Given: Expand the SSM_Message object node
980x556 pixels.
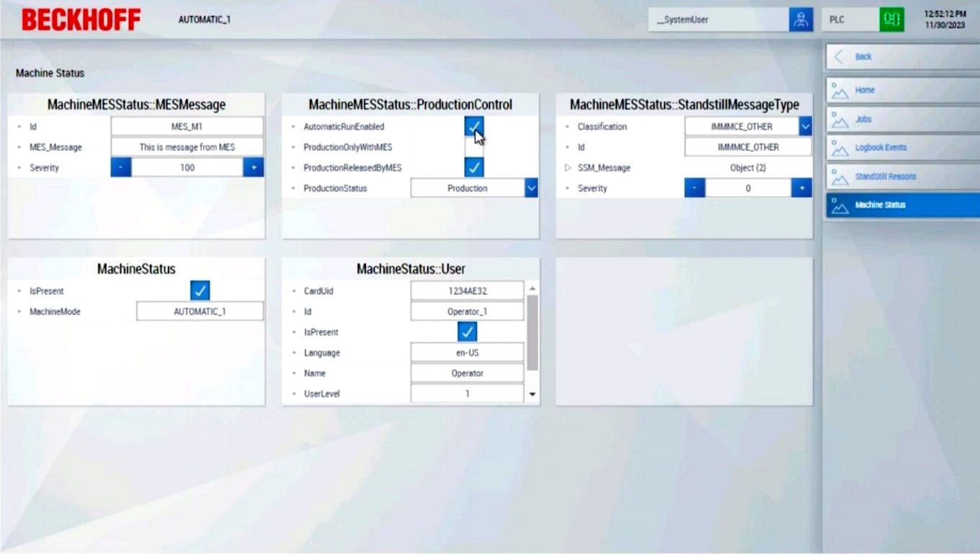Looking at the screenshot, I should [x=568, y=168].
